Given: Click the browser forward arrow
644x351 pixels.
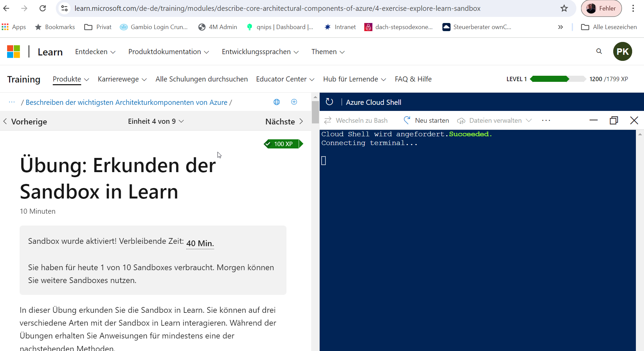Looking at the screenshot, I should 24,8.
